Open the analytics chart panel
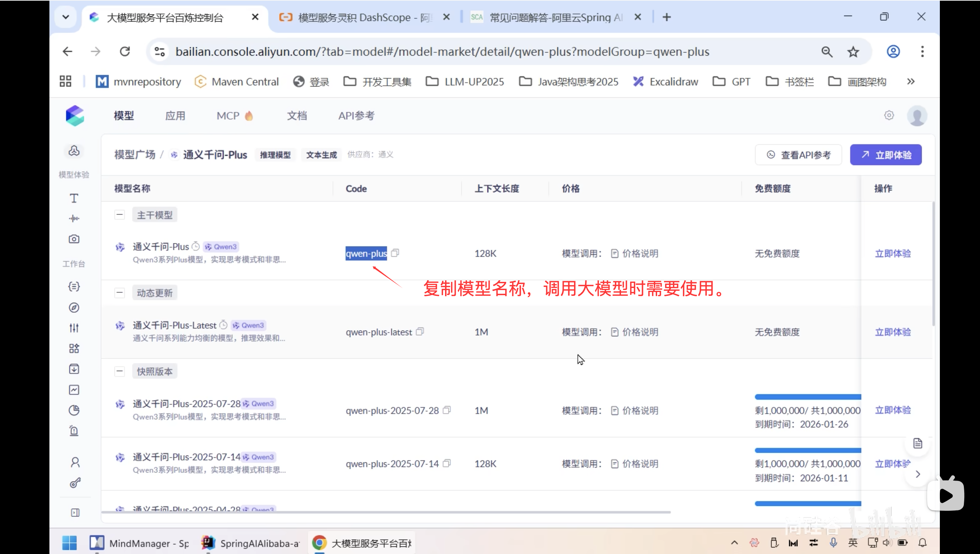980x554 pixels. tap(74, 389)
